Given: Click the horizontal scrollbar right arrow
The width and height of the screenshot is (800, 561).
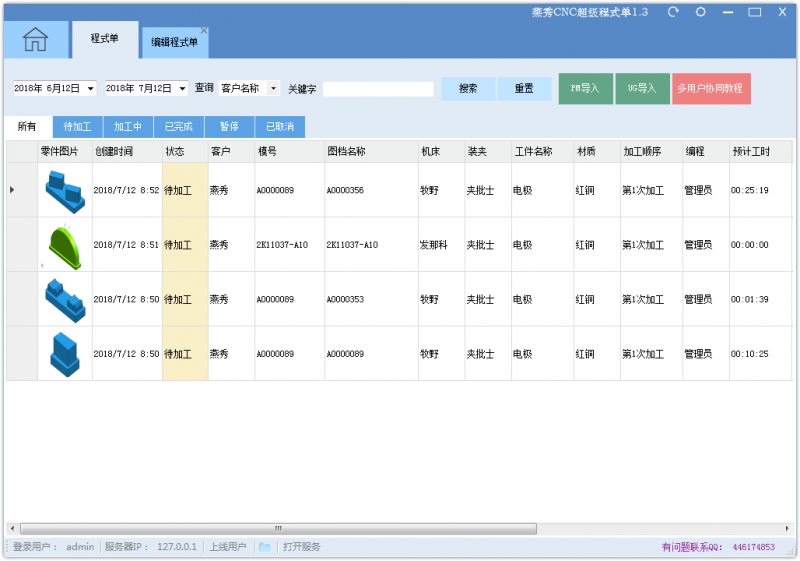Looking at the screenshot, I should [787, 528].
